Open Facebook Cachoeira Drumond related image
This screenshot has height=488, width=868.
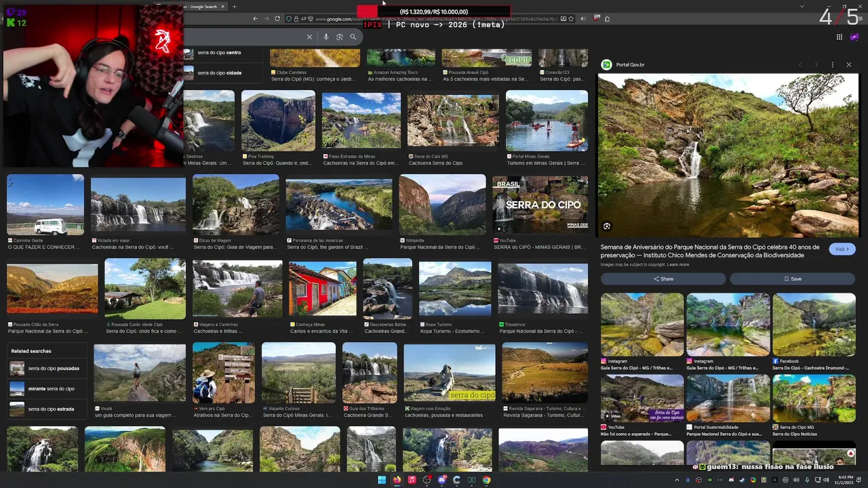(814, 325)
